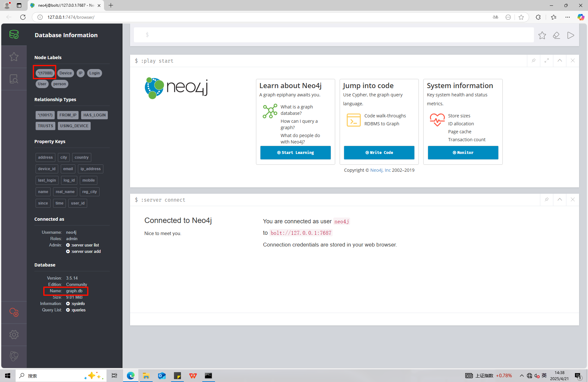Open the About Neo4j sidebar icon
The width and height of the screenshot is (588, 382).
coord(14,356)
